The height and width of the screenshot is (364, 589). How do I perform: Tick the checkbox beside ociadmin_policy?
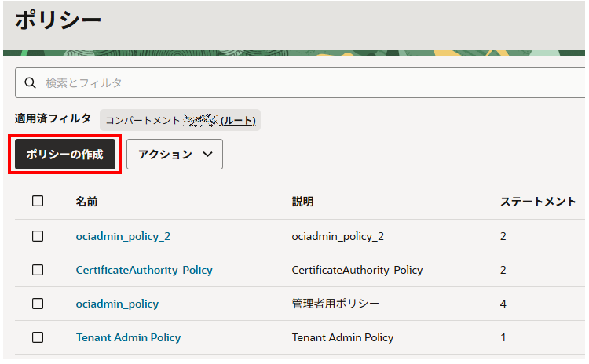(38, 304)
